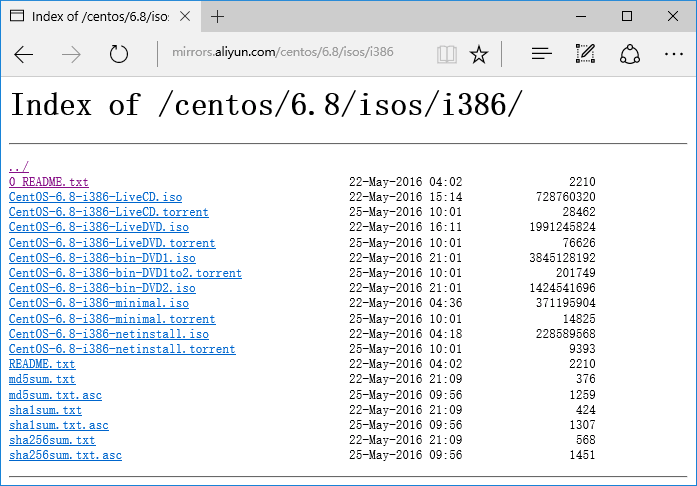Click the address bar URL field
Image resolution: width=697 pixels, height=486 pixels.
(283, 52)
